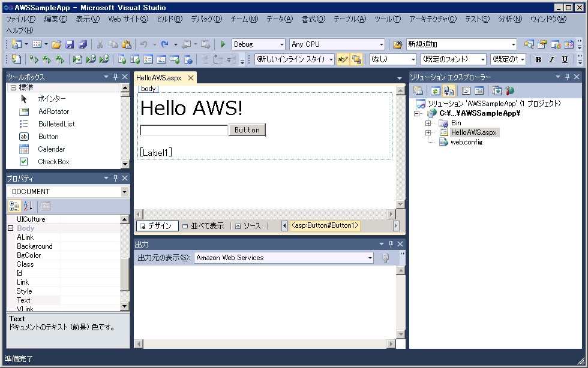The image size is (588, 368).
Task: Collapse the 標準 group in the Toolbox
Action: pos(13,88)
